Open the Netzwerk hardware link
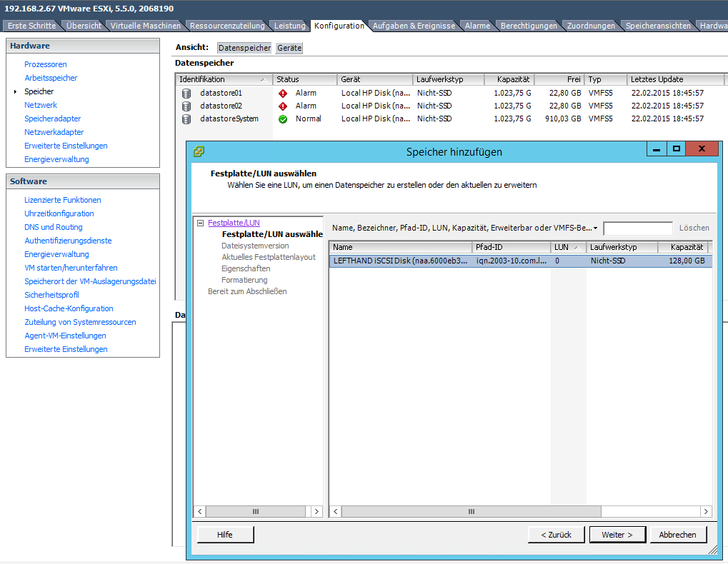The width and height of the screenshot is (728, 564). (41, 105)
